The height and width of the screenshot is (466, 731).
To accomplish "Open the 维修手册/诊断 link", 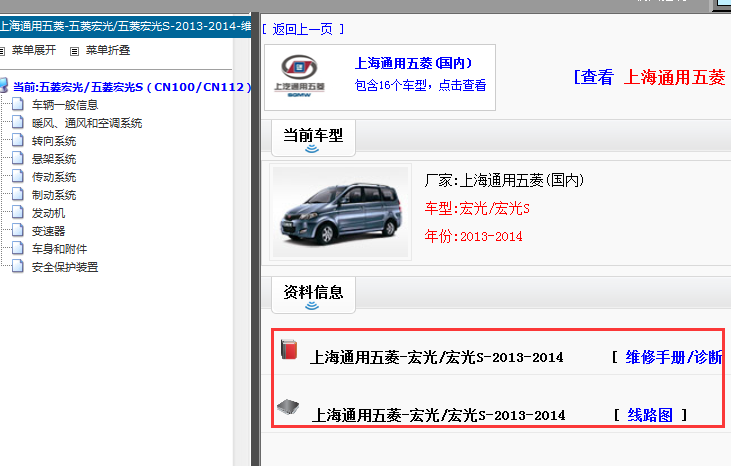I will coord(674,357).
